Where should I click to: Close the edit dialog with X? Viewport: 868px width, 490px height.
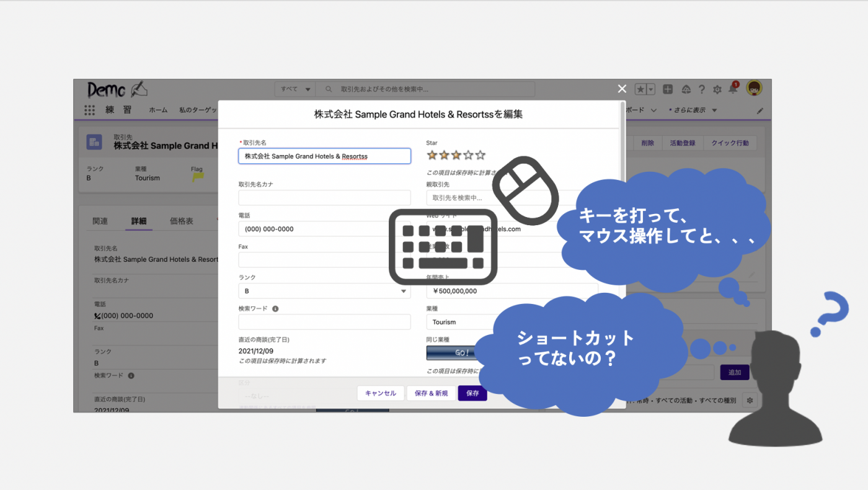click(622, 89)
